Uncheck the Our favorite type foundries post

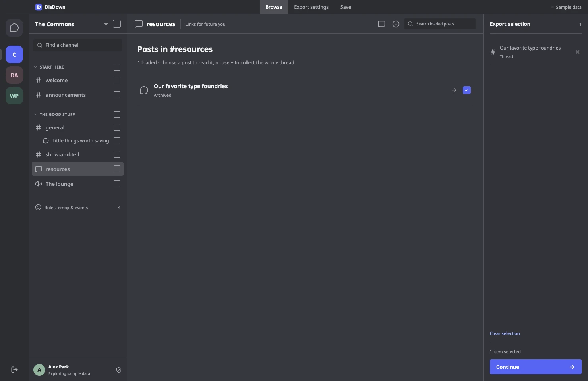[x=467, y=90]
